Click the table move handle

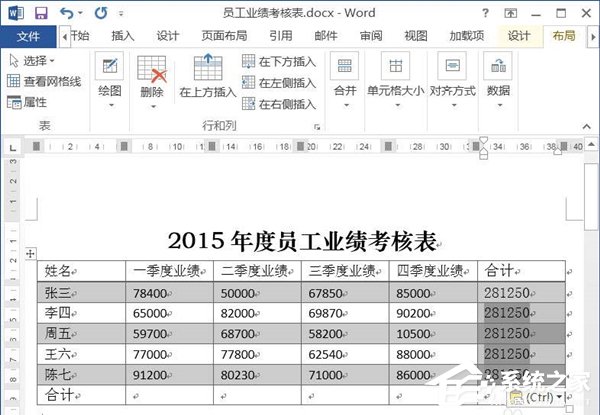[x=31, y=253]
